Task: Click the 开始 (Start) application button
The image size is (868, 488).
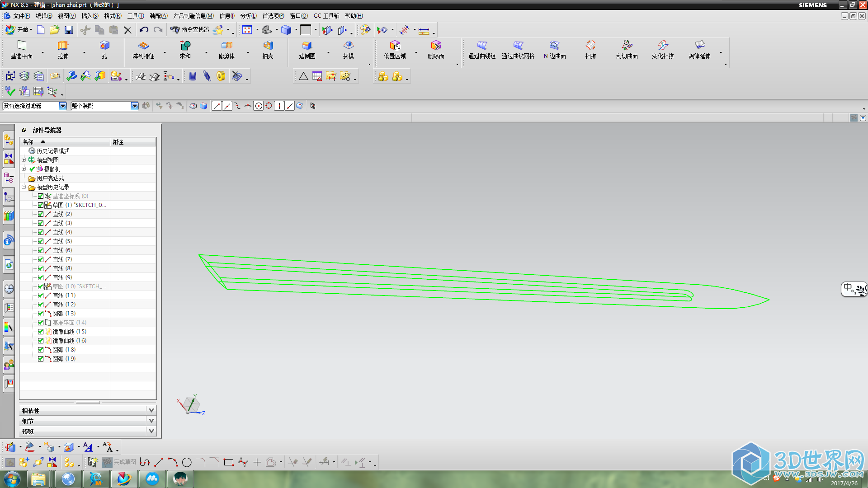Action: (19, 30)
